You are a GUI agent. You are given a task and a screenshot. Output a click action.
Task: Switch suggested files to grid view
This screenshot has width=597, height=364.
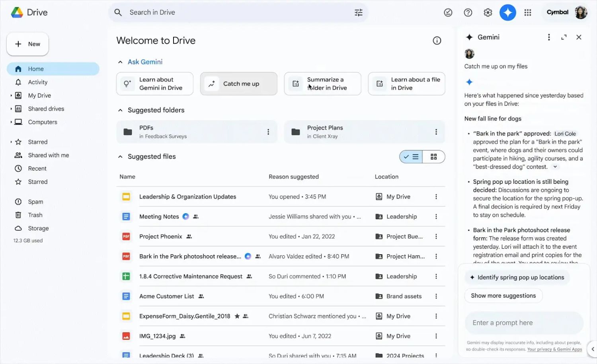pyautogui.click(x=433, y=157)
